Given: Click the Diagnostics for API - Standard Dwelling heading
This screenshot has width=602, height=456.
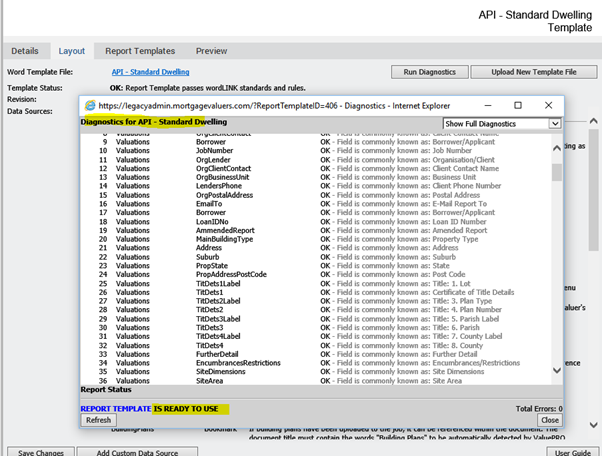Looking at the screenshot, I should click(x=154, y=122).
